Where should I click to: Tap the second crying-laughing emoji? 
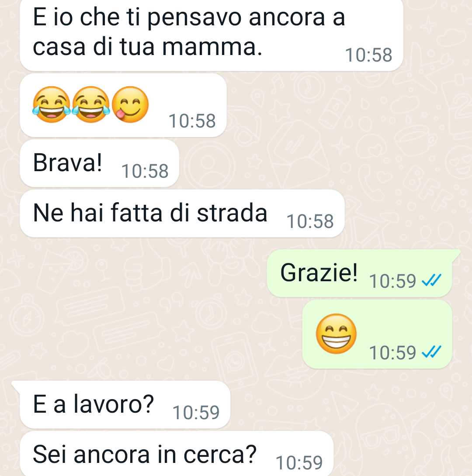tap(91, 104)
